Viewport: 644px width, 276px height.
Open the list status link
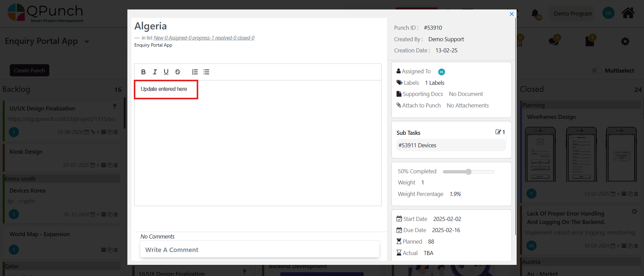point(204,38)
